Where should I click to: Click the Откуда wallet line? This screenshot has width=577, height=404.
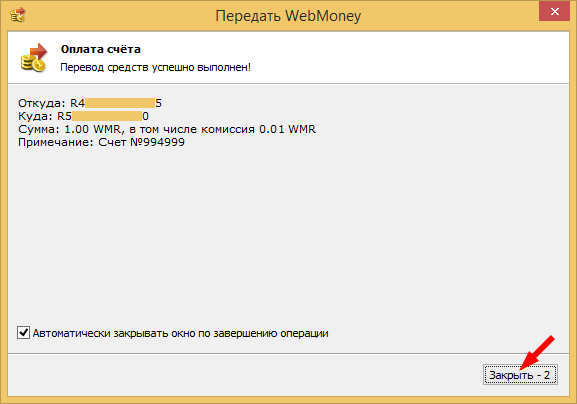point(90,103)
